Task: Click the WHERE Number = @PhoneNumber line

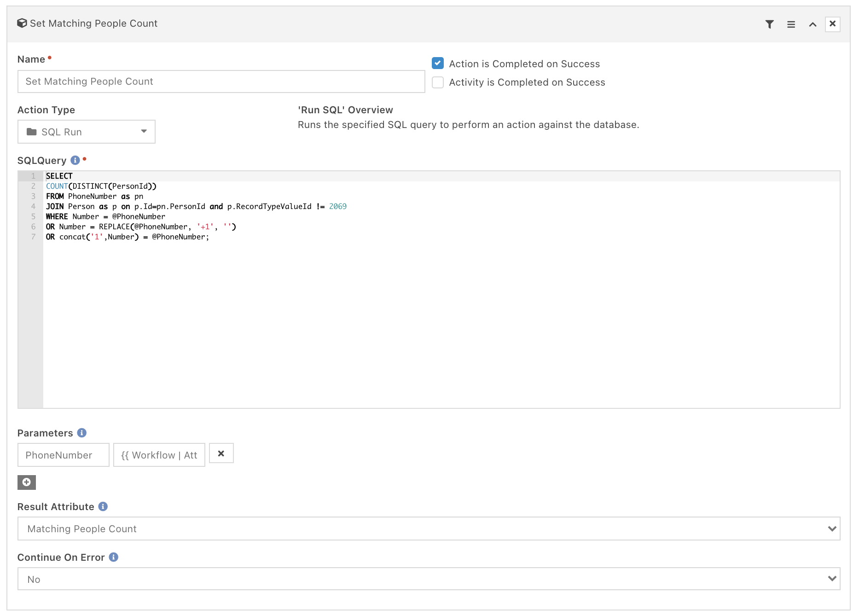Action: coord(105,216)
